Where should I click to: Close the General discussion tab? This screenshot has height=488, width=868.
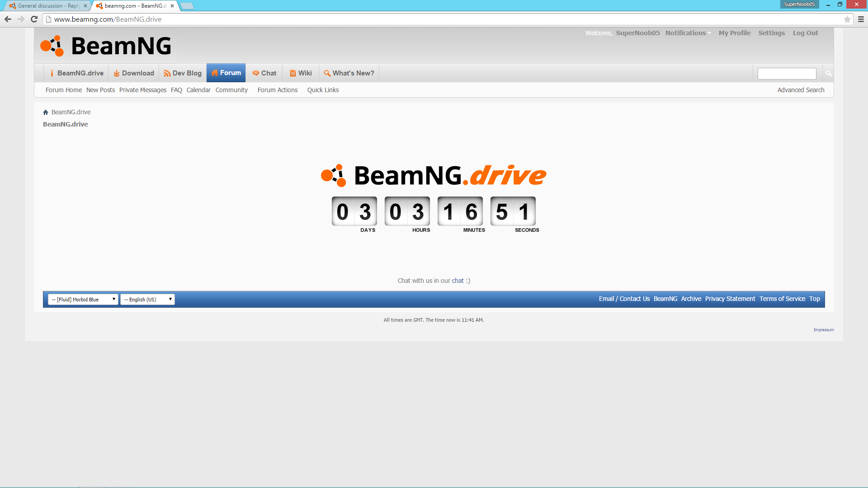pyautogui.click(x=85, y=6)
